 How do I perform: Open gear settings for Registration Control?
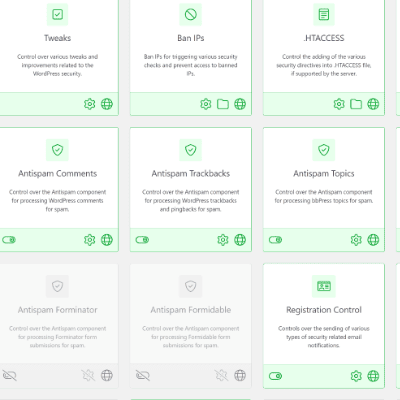tap(356, 376)
